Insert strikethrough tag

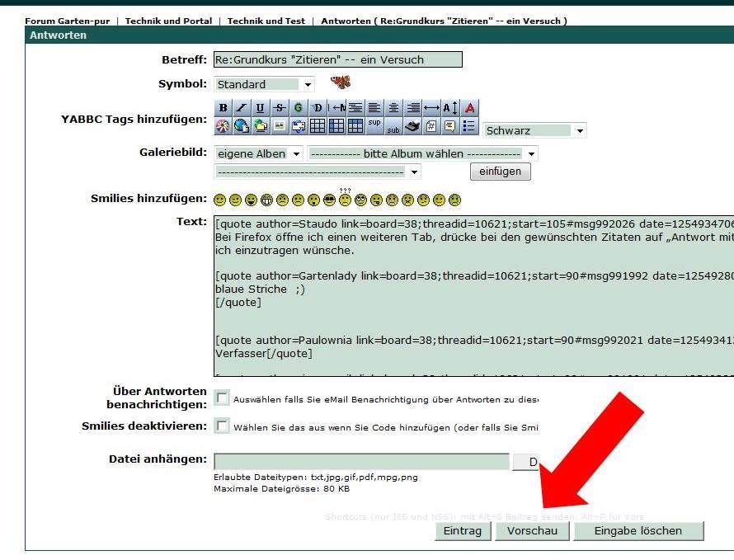click(x=279, y=108)
